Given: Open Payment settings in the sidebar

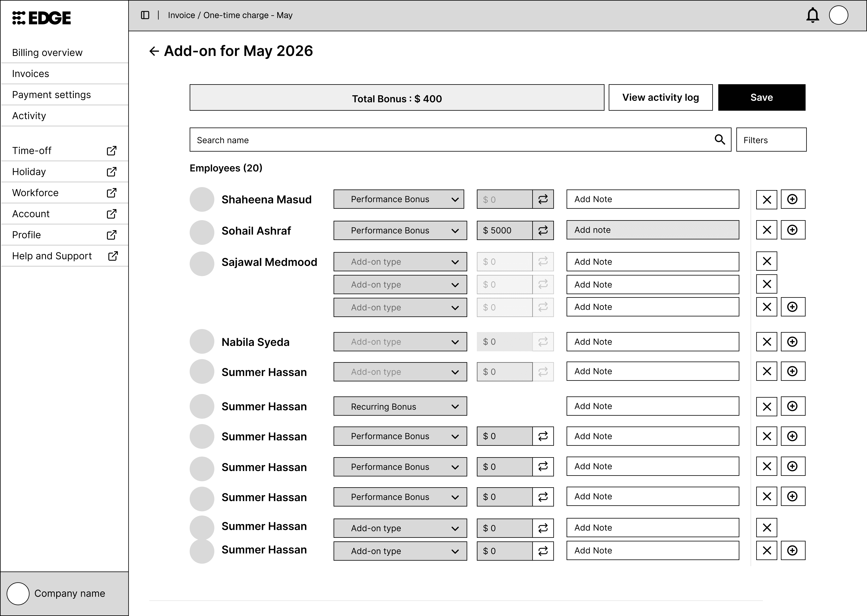Looking at the screenshot, I should (x=51, y=95).
